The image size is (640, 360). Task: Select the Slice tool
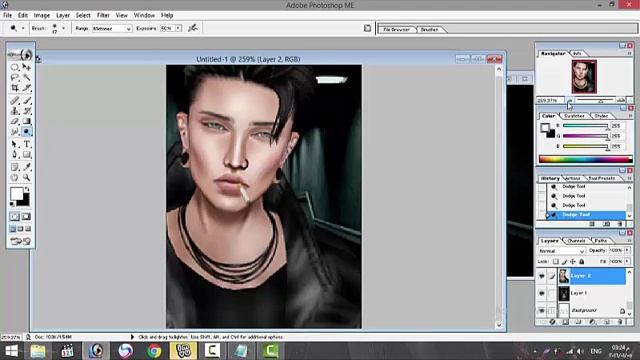pyautogui.click(x=27, y=87)
